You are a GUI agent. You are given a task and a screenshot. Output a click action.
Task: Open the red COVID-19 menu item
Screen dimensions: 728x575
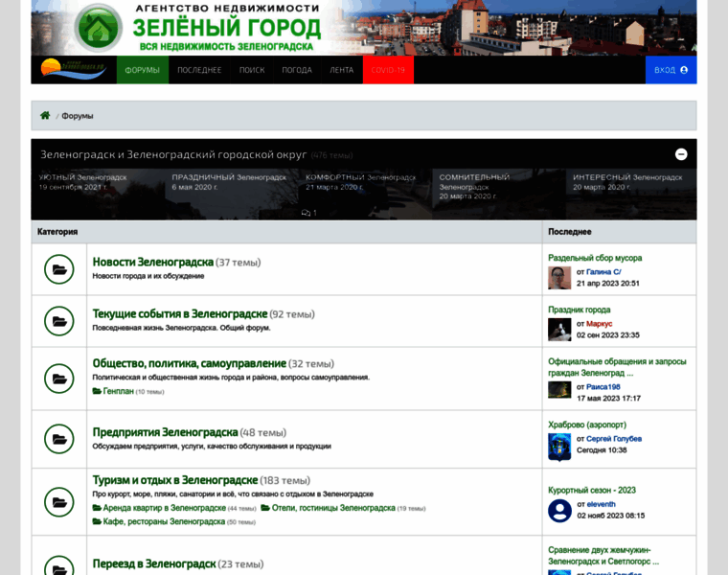388,70
